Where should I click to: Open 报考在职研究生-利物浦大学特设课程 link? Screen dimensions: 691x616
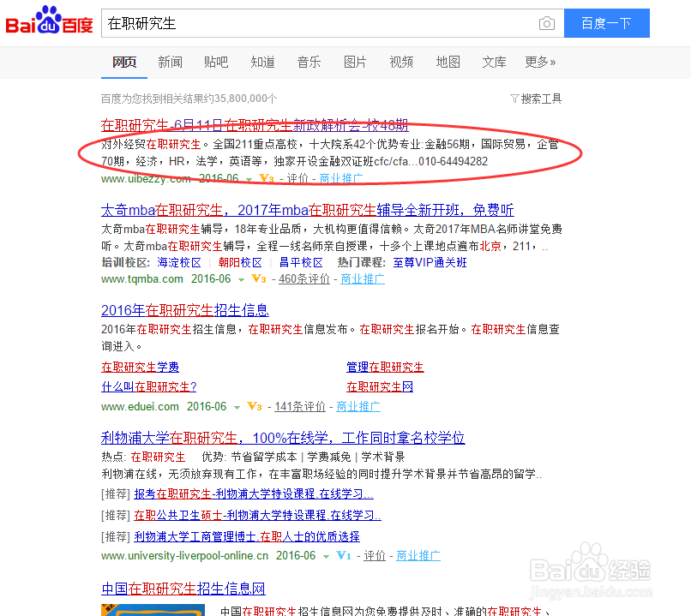pos(254,494)
